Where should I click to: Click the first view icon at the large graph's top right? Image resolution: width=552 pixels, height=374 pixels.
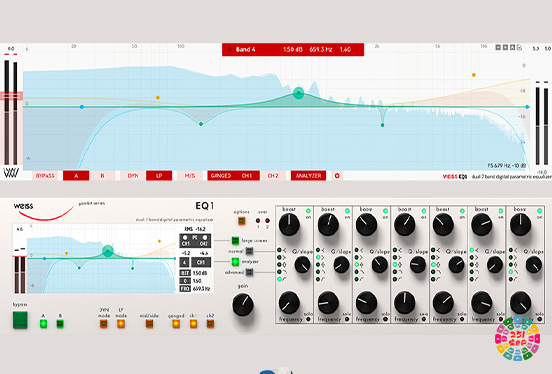coord(498,47)
